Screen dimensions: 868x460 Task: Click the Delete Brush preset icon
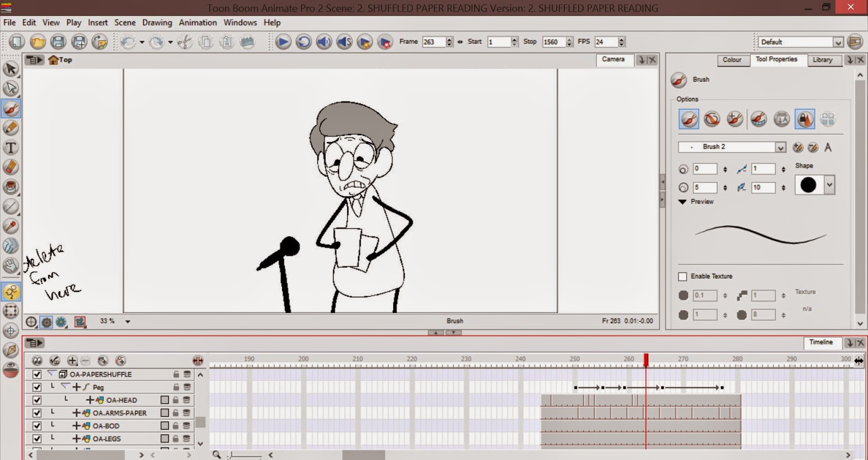coord(813,147)
